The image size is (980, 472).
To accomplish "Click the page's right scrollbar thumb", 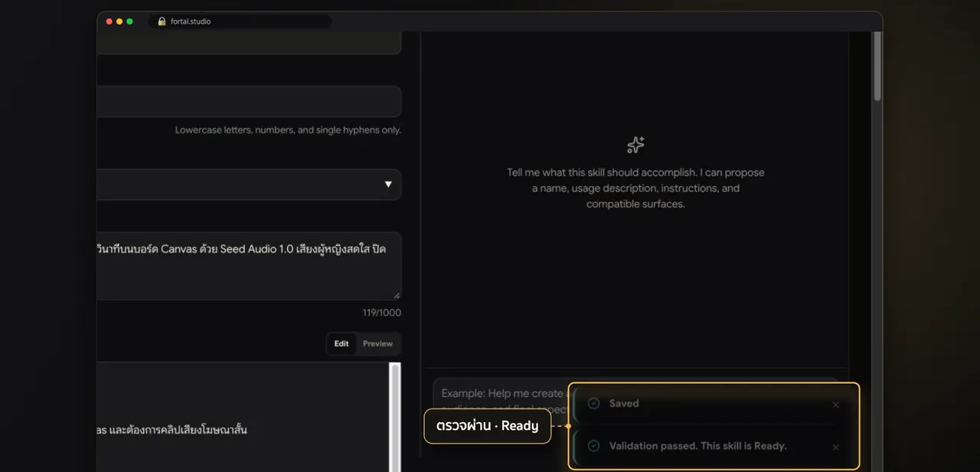I will coord(877,66).
